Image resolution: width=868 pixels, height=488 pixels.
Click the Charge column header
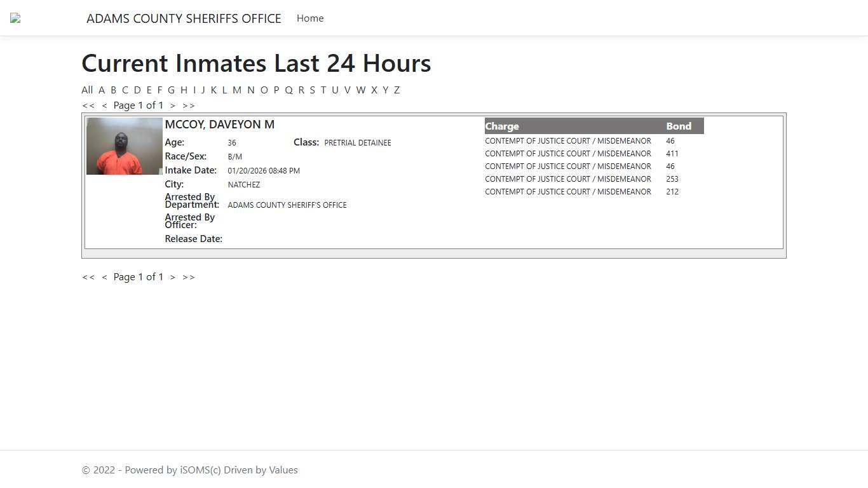pos(502,126)
